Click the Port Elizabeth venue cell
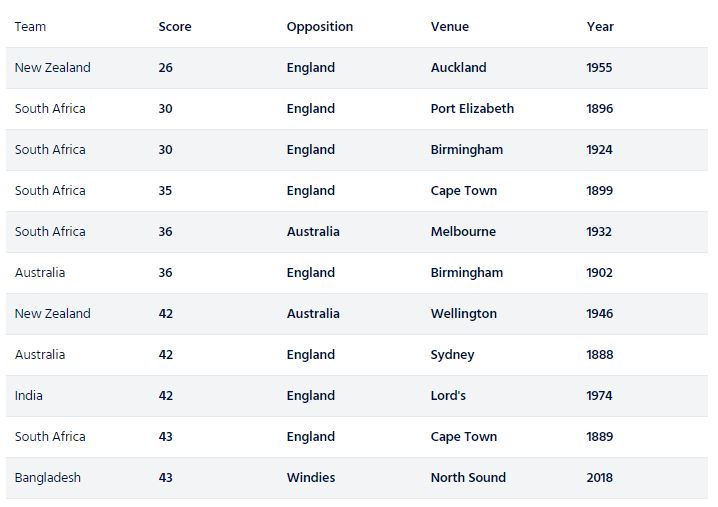This screenshot has width=718, height=507. (472, 109)
